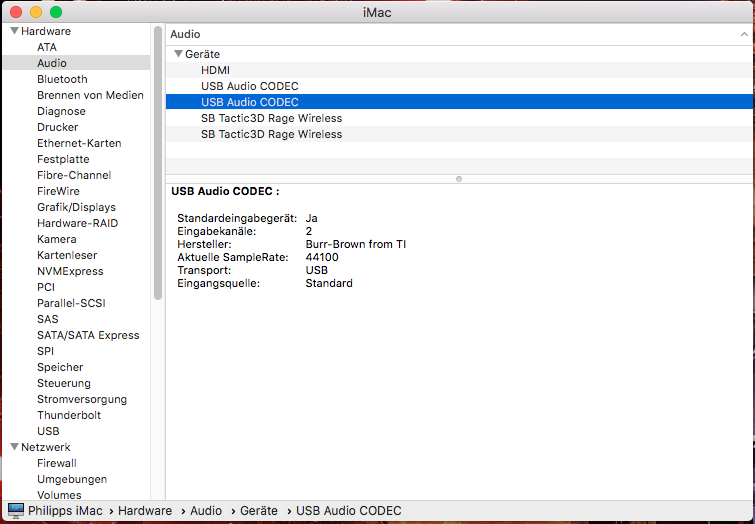Select Grafik/Displays in the sidebar

coord(76,207)
